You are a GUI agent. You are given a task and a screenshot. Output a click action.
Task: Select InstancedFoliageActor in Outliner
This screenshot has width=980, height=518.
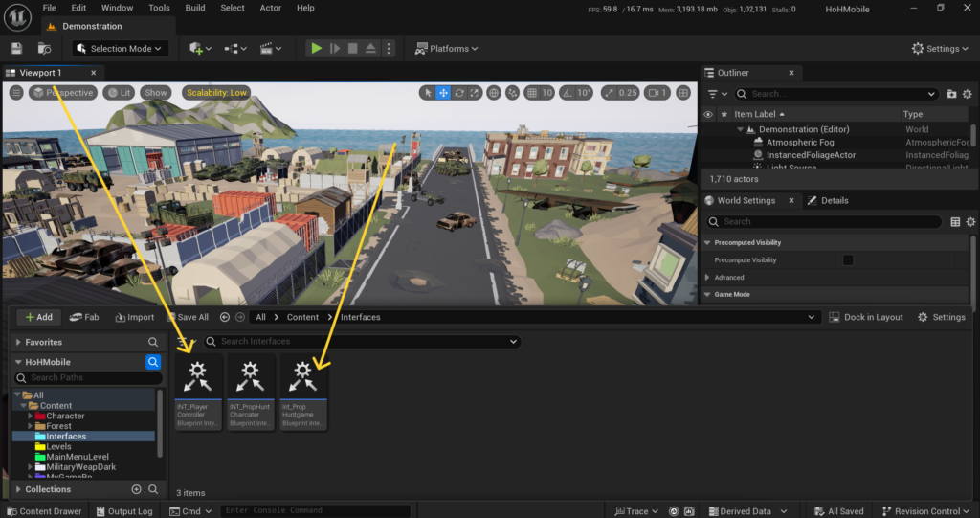coord(812,154)
